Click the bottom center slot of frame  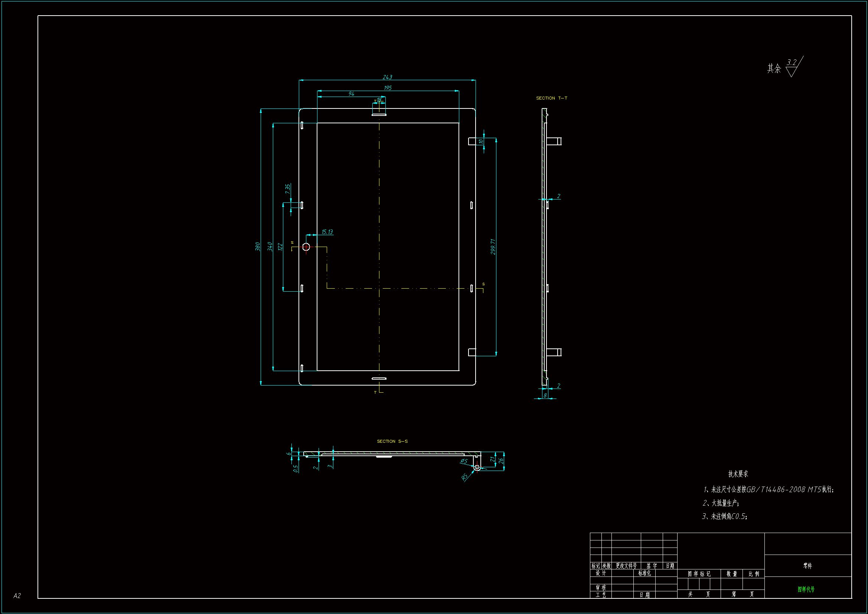coord(379,378)
